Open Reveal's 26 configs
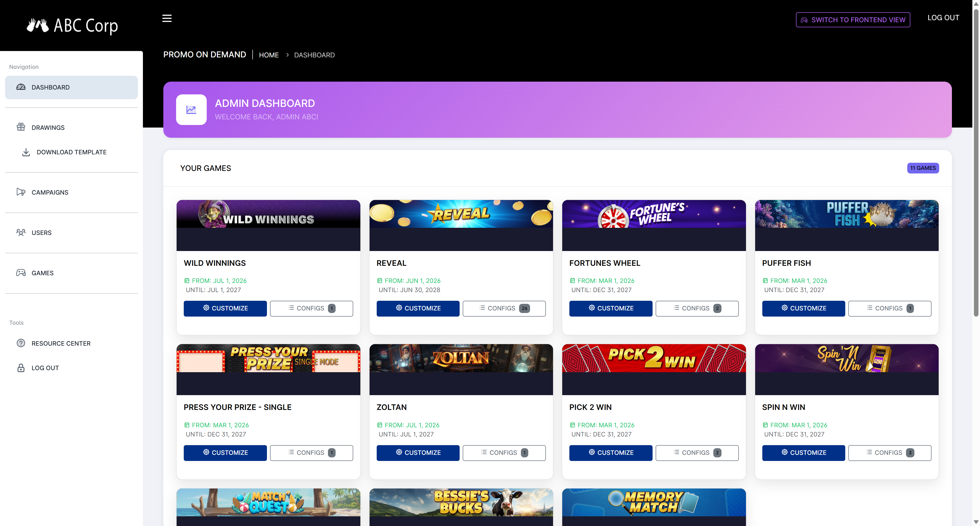980x526 pixels. tap(504, 308)
